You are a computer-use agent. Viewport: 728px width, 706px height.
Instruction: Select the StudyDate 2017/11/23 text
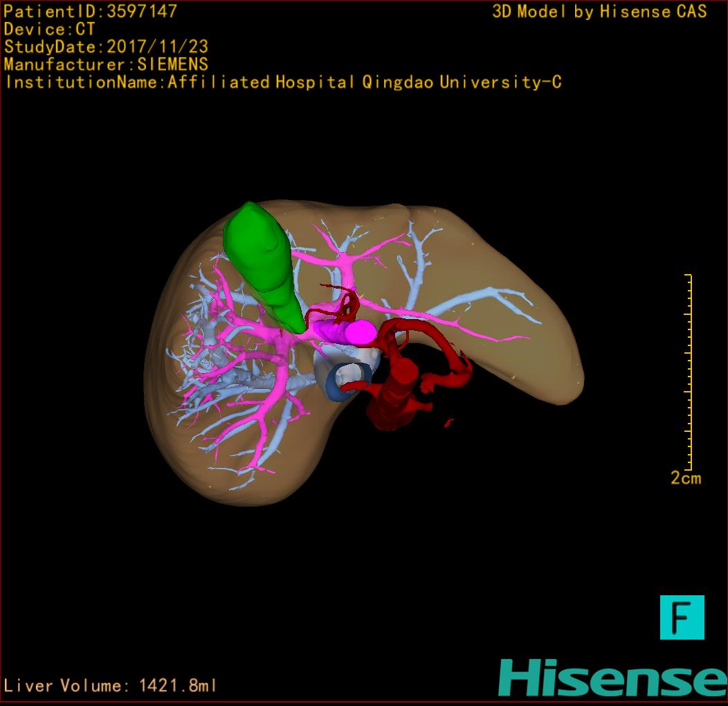107,48
